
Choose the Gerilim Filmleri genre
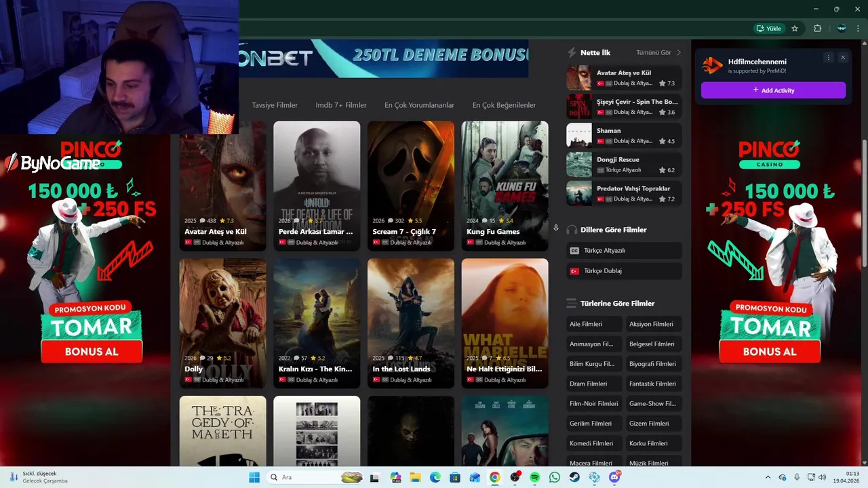click(594, 424)
